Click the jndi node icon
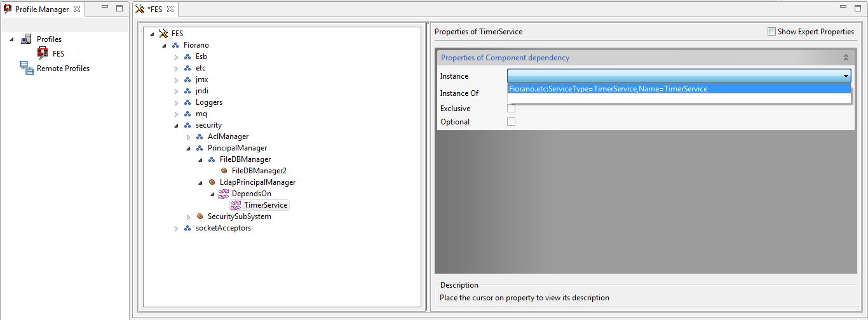The image size is (868, 320). 187,91
